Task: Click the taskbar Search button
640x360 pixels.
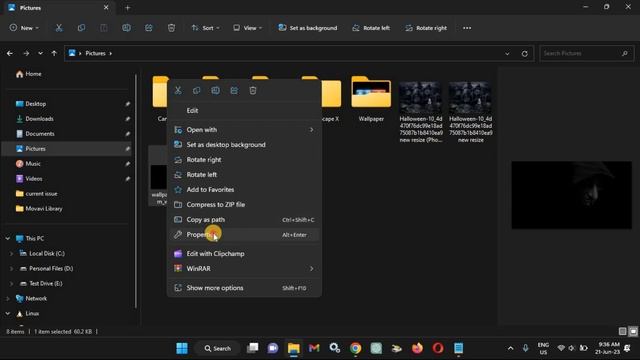Action: coord(218,348)
